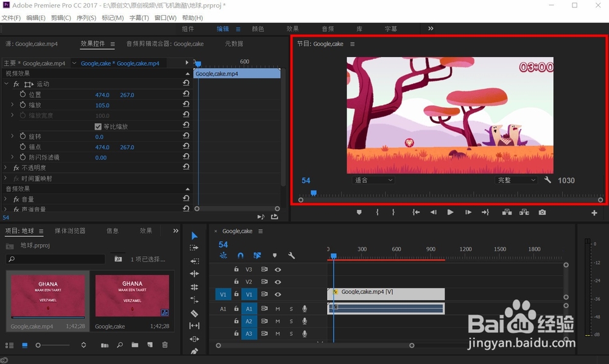Open the zoom level fit dropdown
Image resolution: width=609 pixels, height=364 pixels.
(373, 180)
